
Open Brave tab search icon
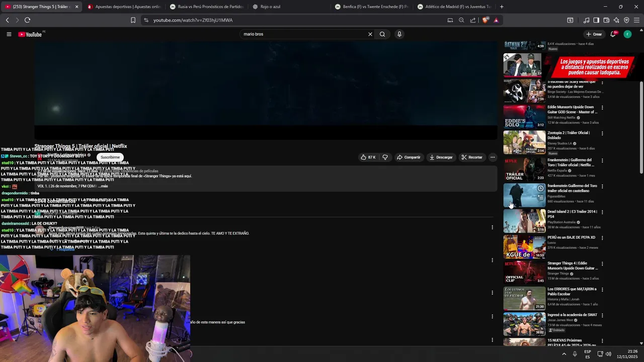(570, 20)
